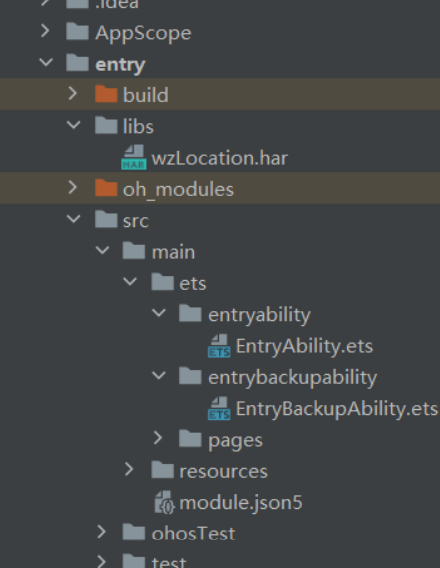Select the ets folder label
Screen dimensions: 440x568
coord(193,283)
